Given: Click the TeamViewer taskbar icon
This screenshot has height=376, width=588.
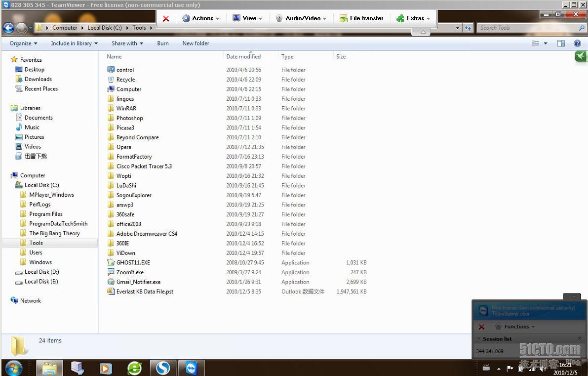Looking at the screenshot, I should point(191,368).
